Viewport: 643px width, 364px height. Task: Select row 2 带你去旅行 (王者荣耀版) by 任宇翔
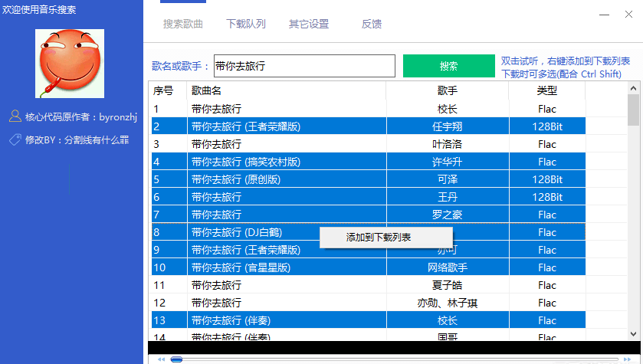(x=368, y=126)
